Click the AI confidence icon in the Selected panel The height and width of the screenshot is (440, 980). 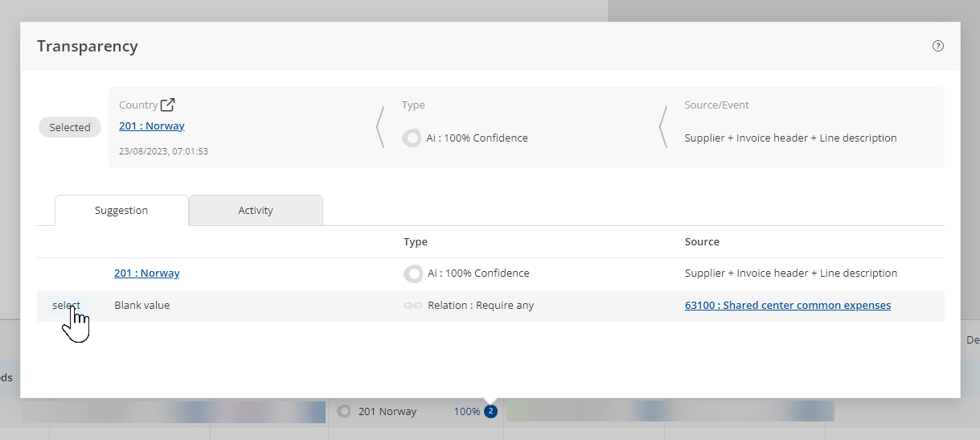pyautogui.click(x=412, y=138)
